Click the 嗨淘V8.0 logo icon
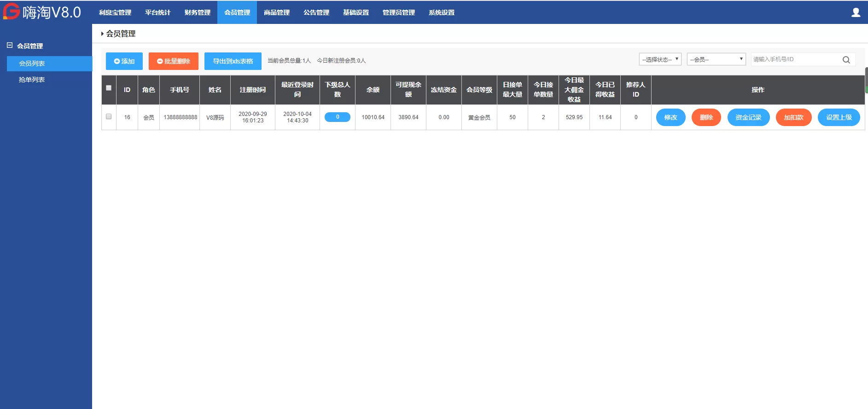 (x=11, y=12)
